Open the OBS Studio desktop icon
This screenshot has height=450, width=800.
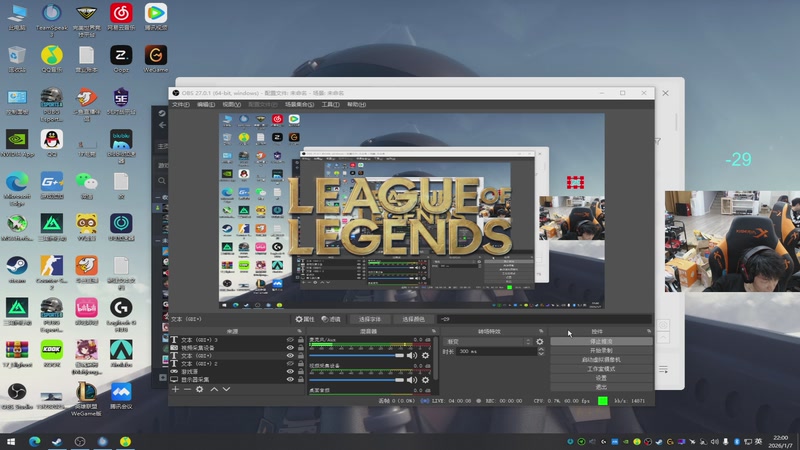click(17, 396)
